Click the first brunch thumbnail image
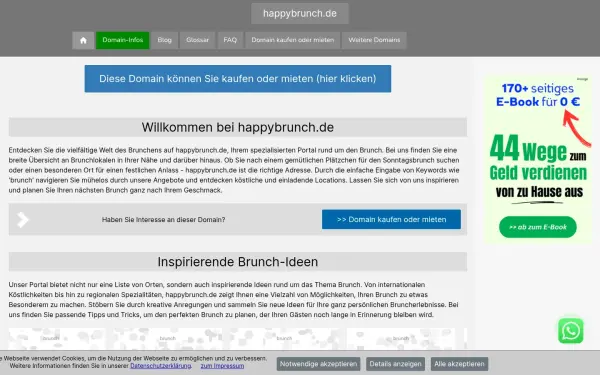600x375 pixels. click(x=57, y=338)
